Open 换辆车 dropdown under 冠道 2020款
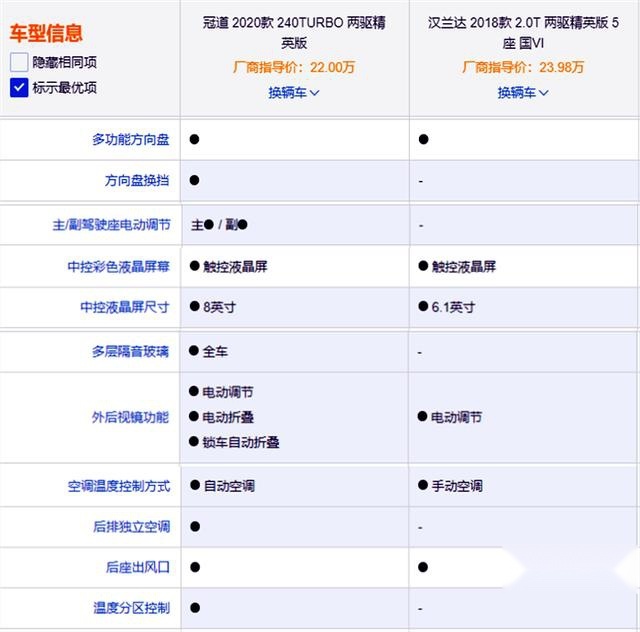640x632 pixels. point(294,93)
